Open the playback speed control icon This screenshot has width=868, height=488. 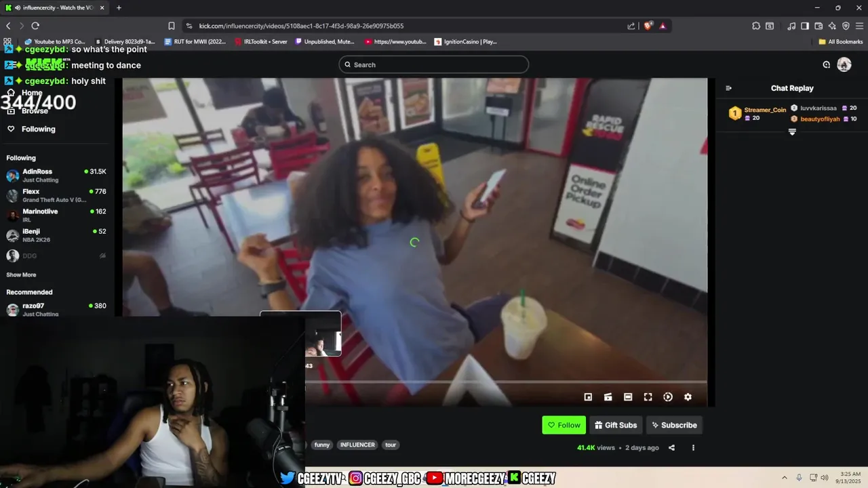point(668,397)
